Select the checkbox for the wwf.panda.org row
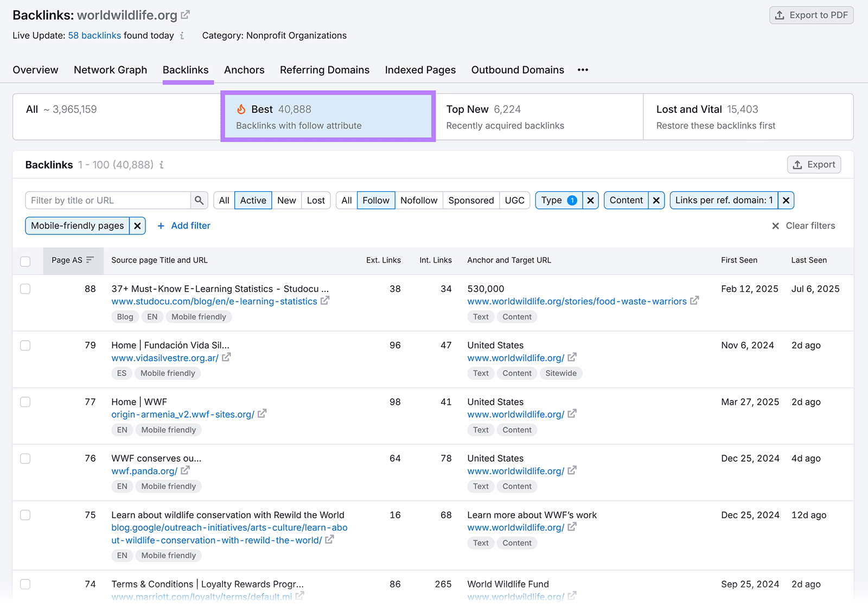 pos(25,458)
